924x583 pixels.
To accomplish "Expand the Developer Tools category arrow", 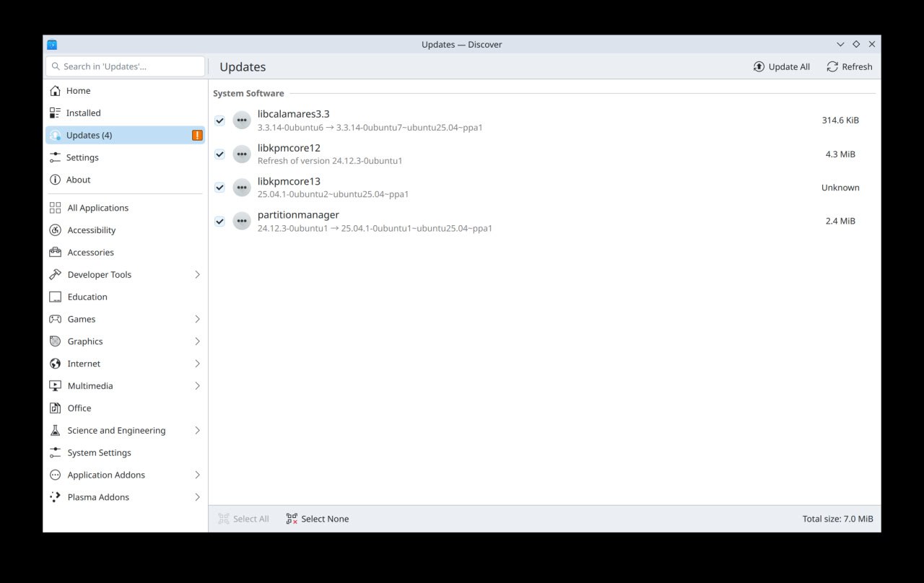I will (x=198, y=275).
